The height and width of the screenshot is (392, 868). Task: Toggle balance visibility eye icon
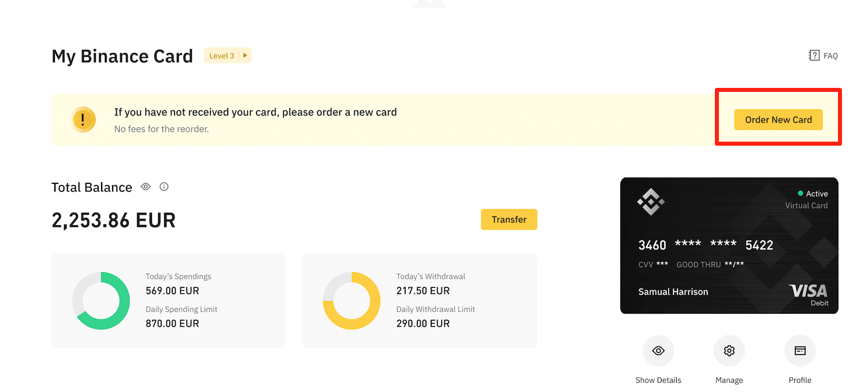click(146, 187)
